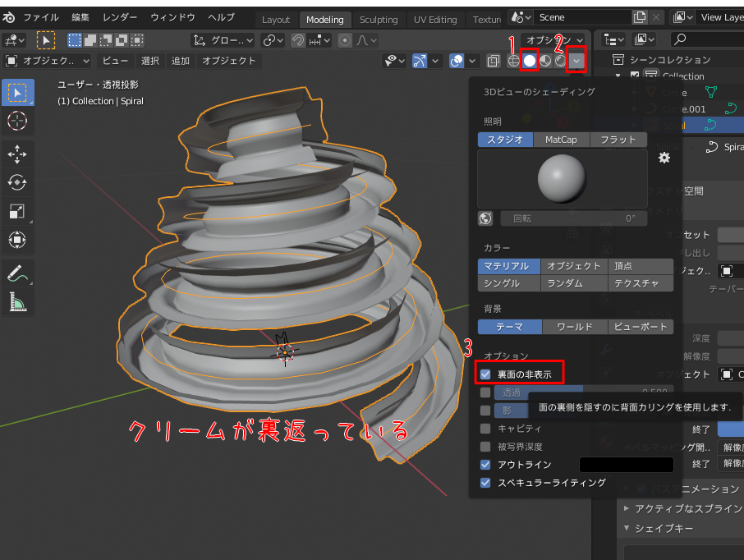Select the Rotate tool
744x560 pixels.
17,183
